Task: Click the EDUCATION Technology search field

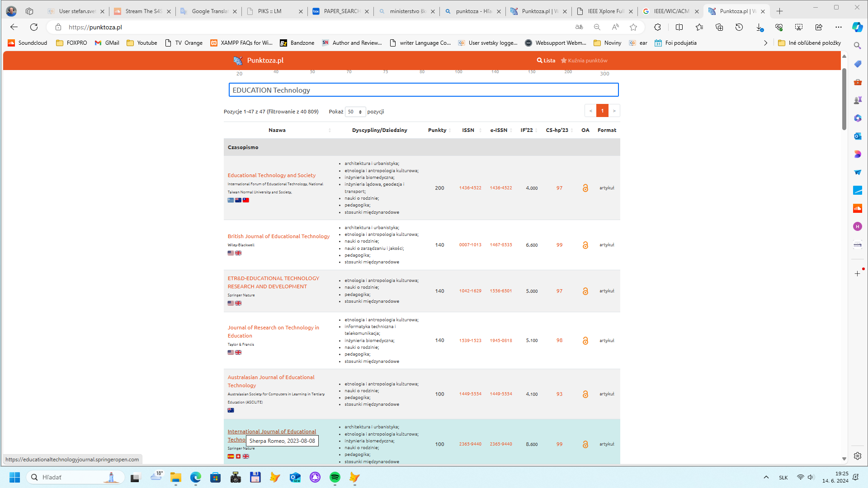Action: (423, 90)
